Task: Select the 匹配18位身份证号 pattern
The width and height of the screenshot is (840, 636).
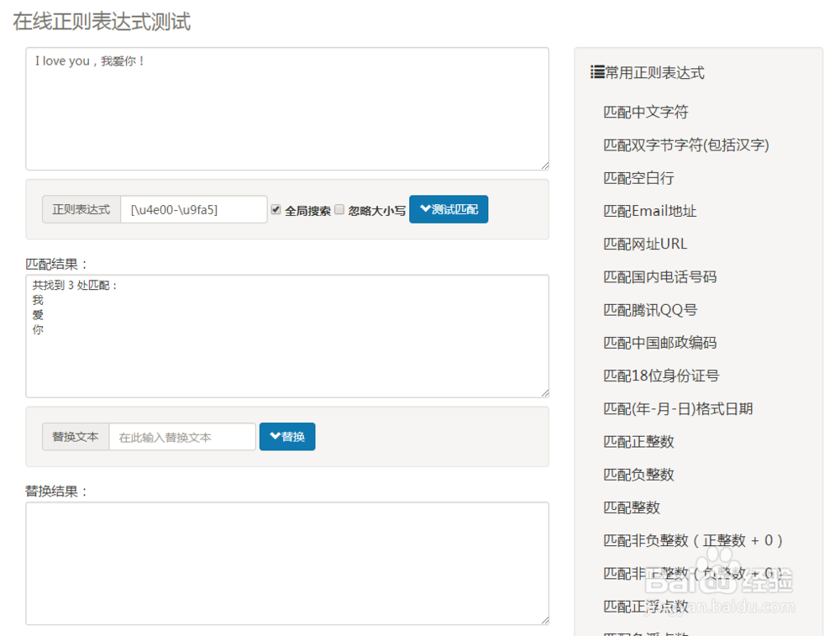Action: click(x=661, y=376)
